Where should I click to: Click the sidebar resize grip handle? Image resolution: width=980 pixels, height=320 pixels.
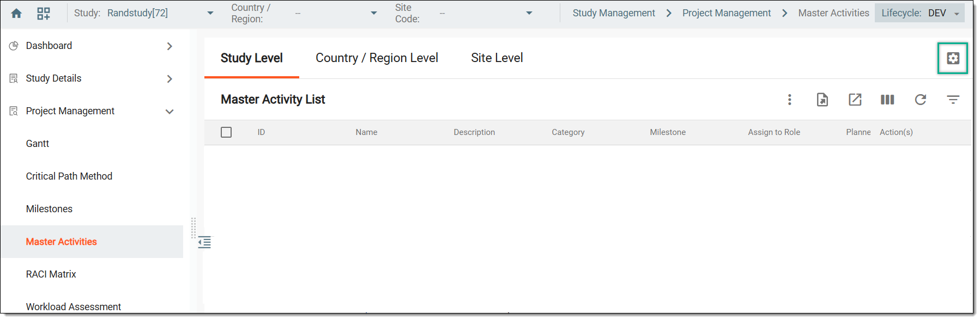click(193, 228)
